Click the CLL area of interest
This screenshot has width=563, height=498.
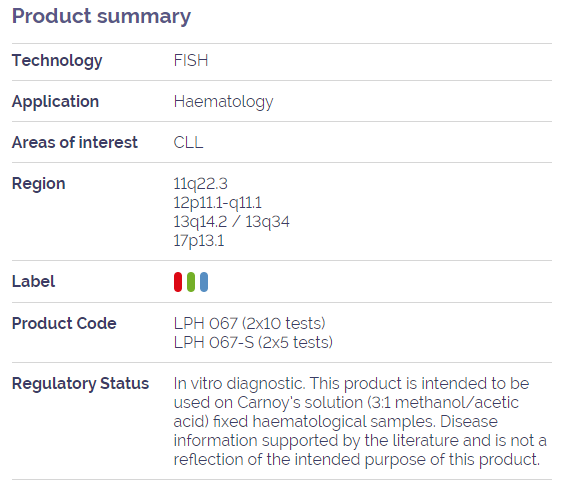click(188, 143)
